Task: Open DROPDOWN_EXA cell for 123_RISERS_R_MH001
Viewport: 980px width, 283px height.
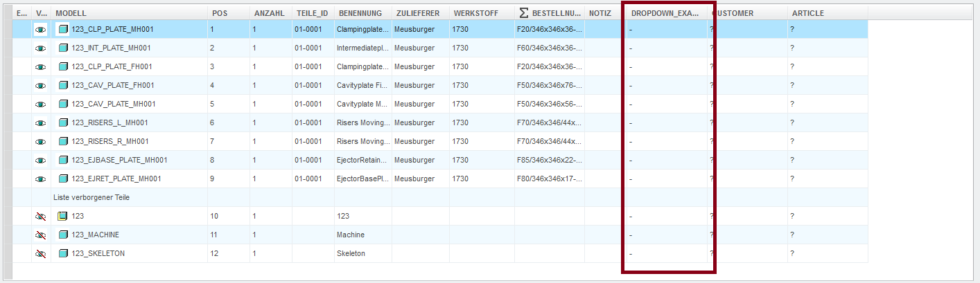Action: coord(666,142)
